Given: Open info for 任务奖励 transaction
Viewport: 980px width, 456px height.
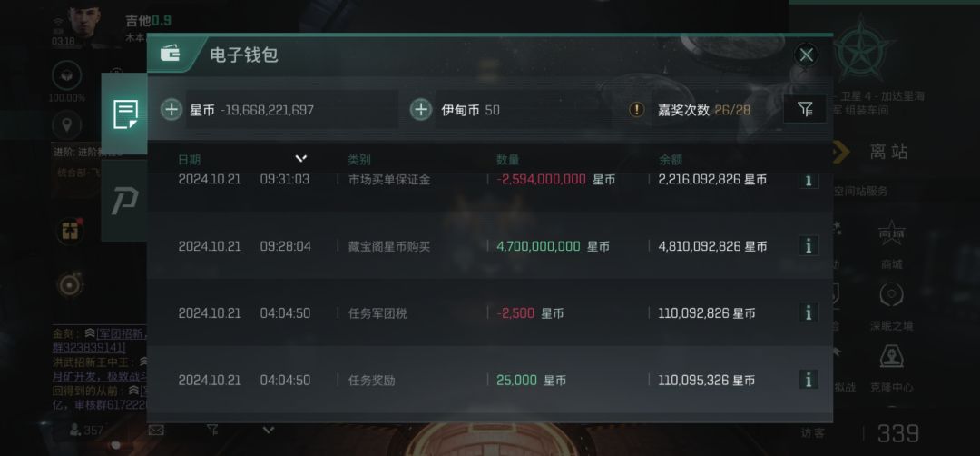Looking at the screenshot, I should click(x=808, y=379).
